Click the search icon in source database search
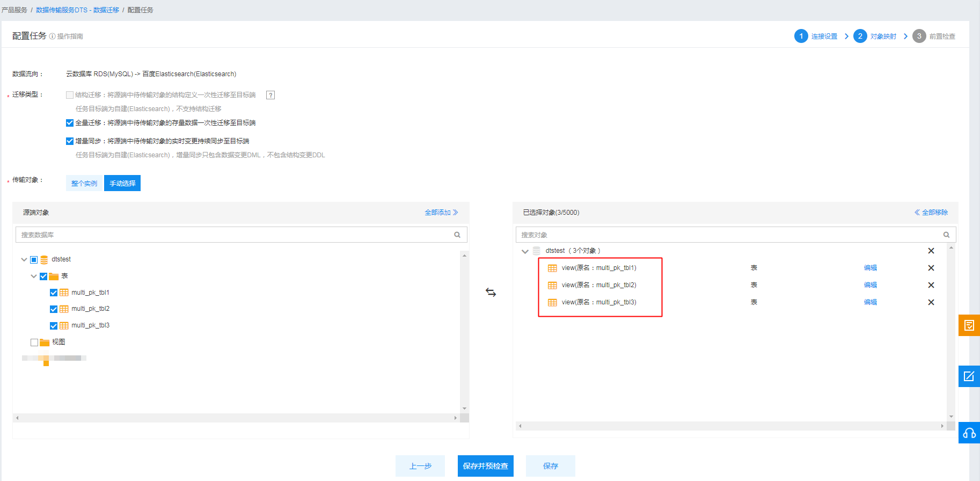Screen dimensions: 980x481 click(x=457, y=235)
